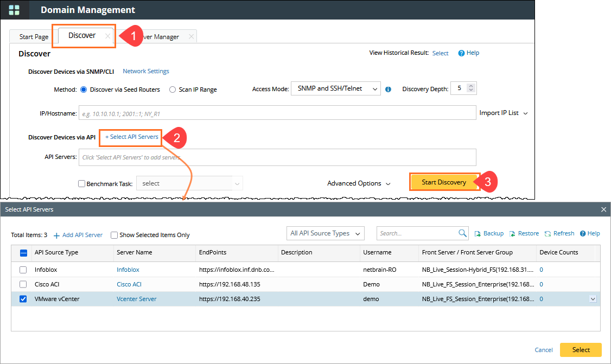Click the Select API Servers link
Viewport: 611px width, 364px height.
(x=132, y=137)
